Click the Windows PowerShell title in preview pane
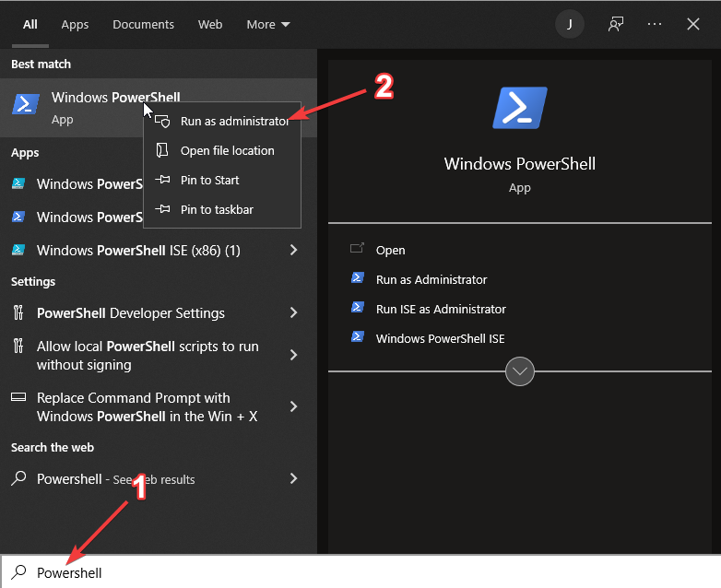 click(x=520, y=164)
